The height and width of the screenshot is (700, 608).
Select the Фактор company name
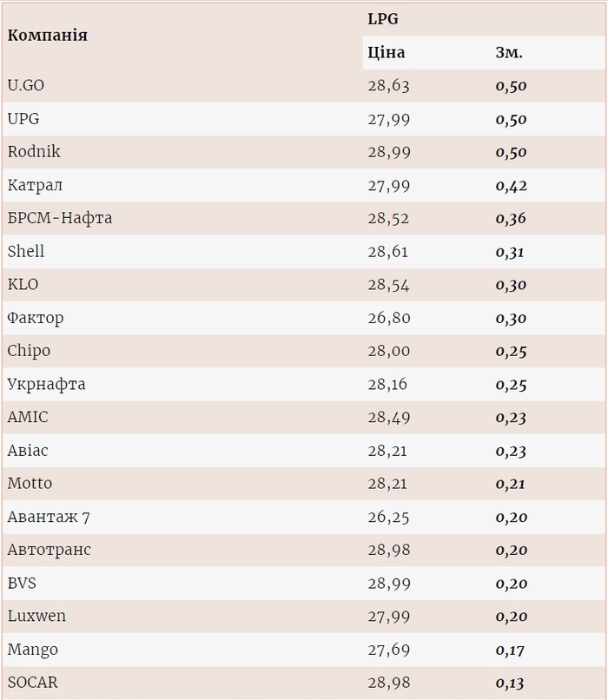[36, 318]
